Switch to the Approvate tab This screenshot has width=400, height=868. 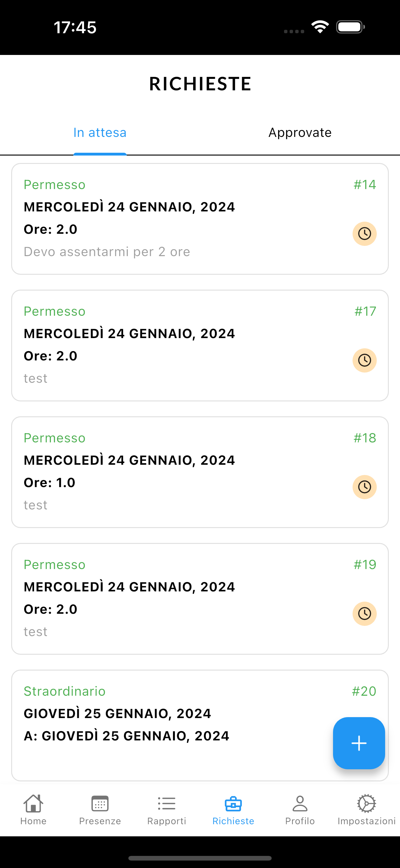[x=300, y=133]
